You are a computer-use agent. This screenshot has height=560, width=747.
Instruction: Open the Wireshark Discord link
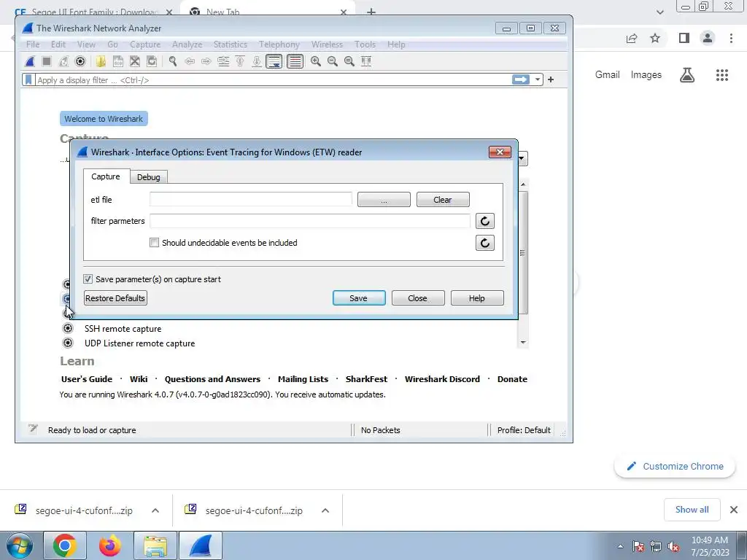442,379
